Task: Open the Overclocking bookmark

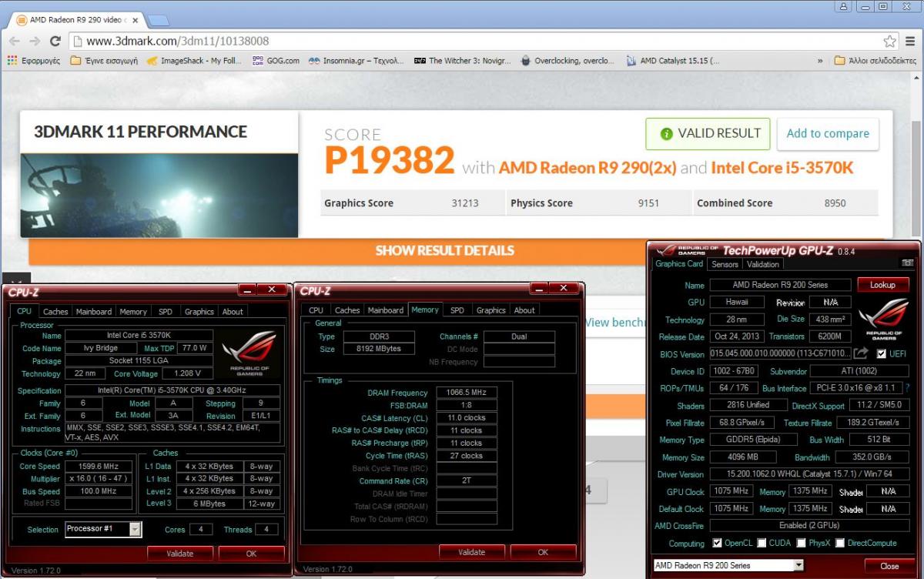Action: point(567,60)
